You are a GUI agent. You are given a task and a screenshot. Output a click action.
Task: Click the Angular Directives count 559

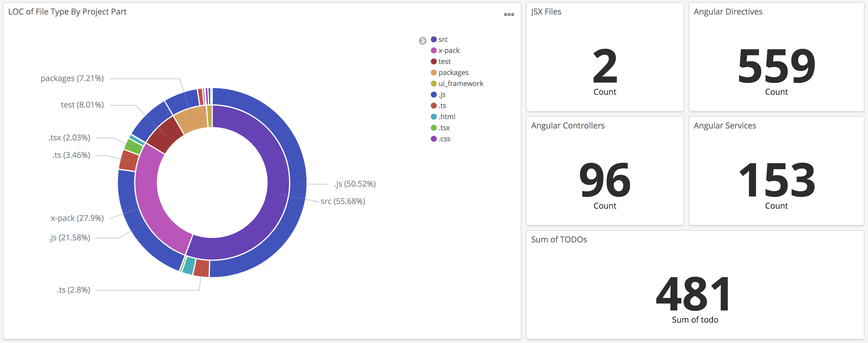[776, 66]
